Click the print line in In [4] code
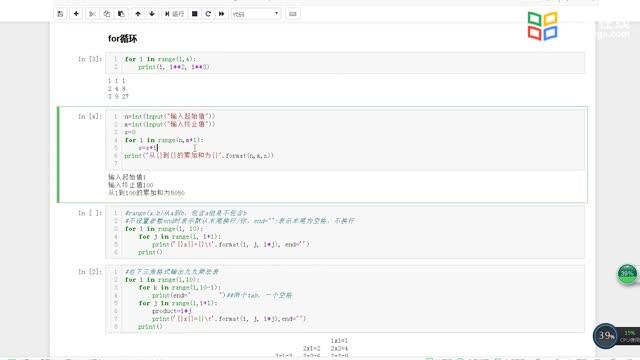640x360 pixels. [199, 156]
